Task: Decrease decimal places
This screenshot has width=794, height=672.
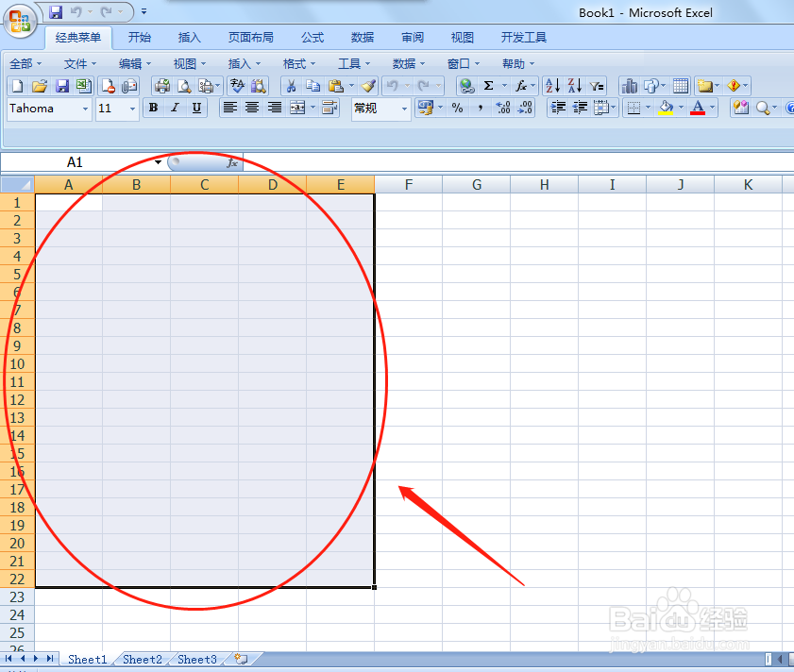Action: point(525,108)
